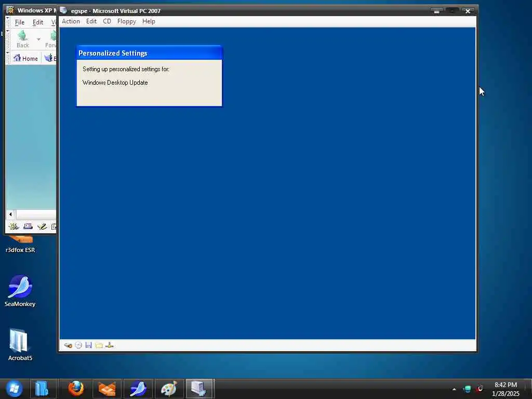Open the Back history dropdown arrow
This screenshot has height=399, width=532.
38,39
